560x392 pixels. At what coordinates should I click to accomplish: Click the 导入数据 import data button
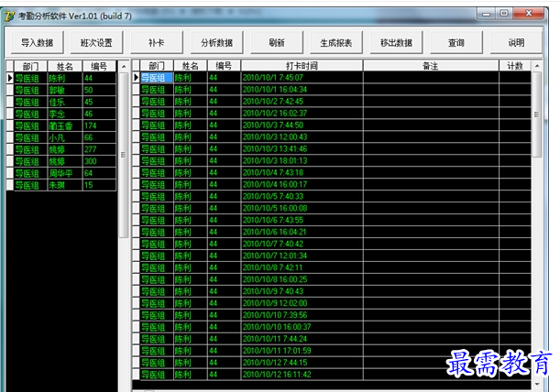(x=38, y=43)
